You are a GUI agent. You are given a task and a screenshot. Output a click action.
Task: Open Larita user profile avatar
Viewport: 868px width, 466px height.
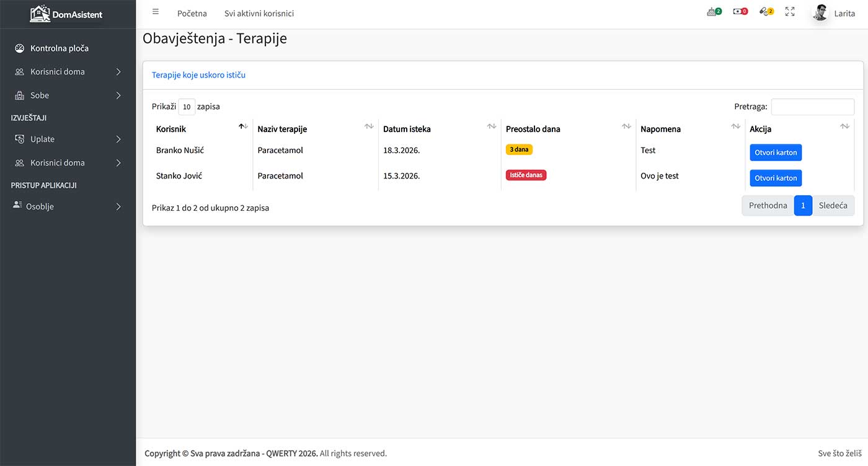820,13
